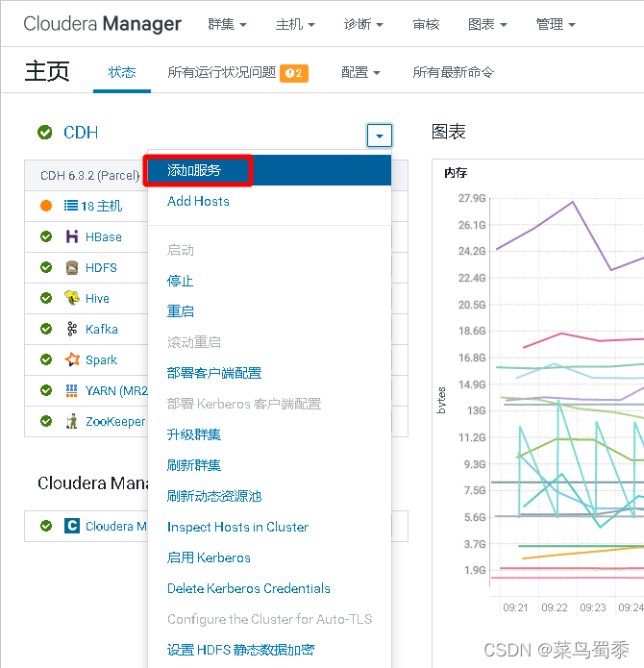
Task: Switch to the 状态 tab
Action: pos(122,72)
